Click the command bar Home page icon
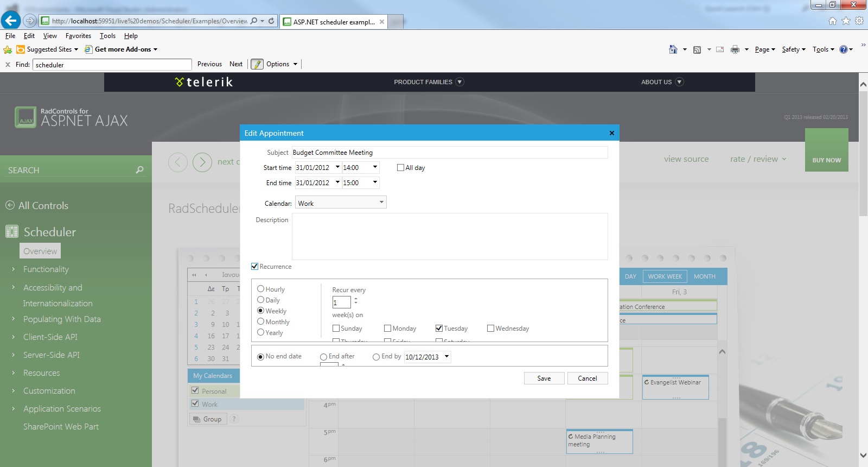 coord(673,49)
